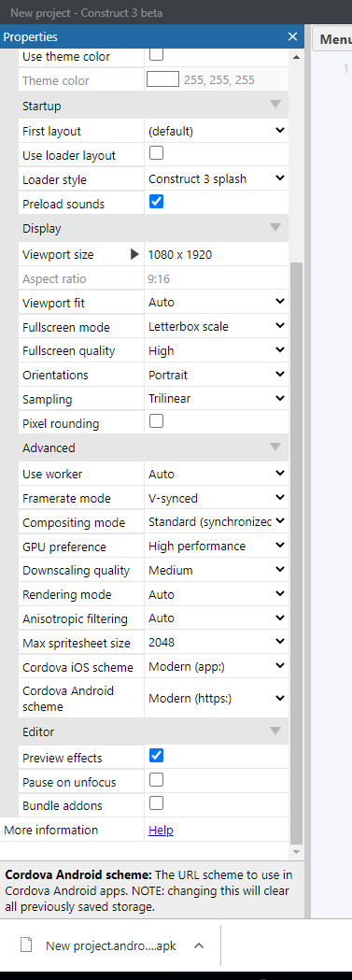The height and width of the screenshot is (980, 352).
Task: Enable the Pixel rounding checkbox
Action: (156, 421)
